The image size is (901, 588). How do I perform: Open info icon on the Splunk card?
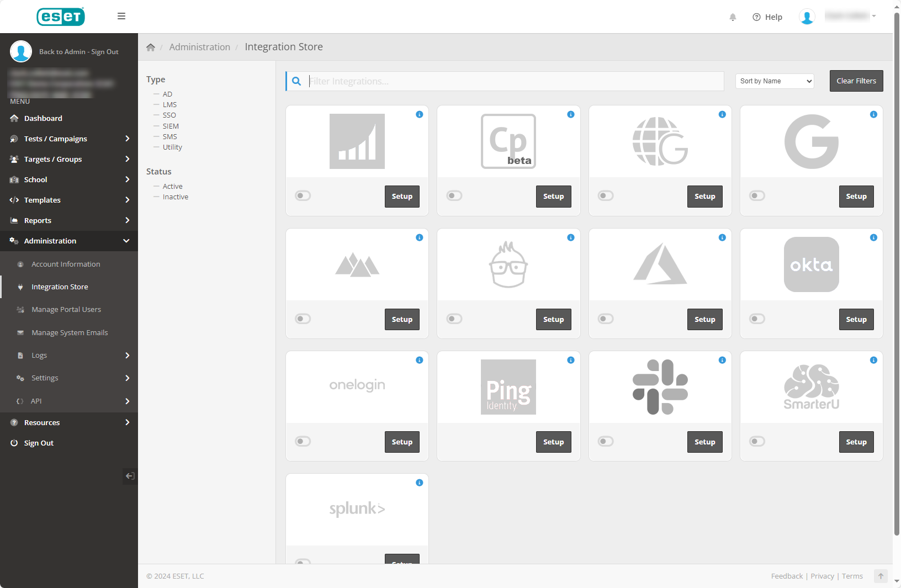(420, 483)
